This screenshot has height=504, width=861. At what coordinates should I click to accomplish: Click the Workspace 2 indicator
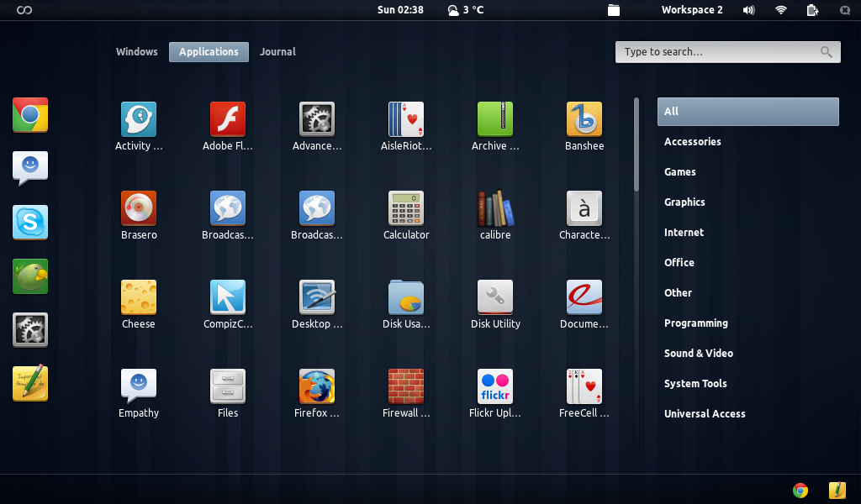tap(692, 10)
